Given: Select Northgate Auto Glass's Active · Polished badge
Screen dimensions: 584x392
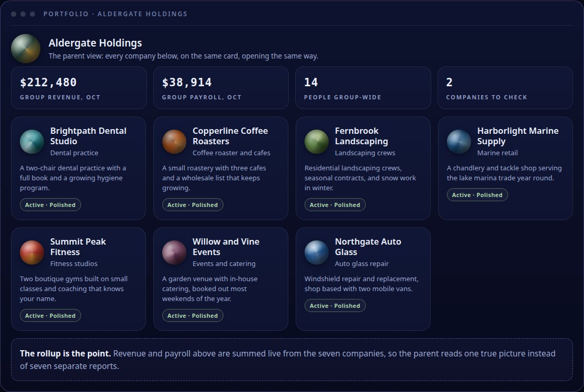Looking at the screenshot, I should [335, 306].
